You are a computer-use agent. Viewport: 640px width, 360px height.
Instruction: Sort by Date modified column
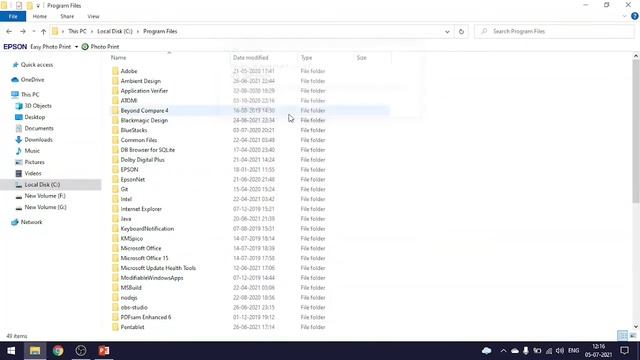pos(251,58)
